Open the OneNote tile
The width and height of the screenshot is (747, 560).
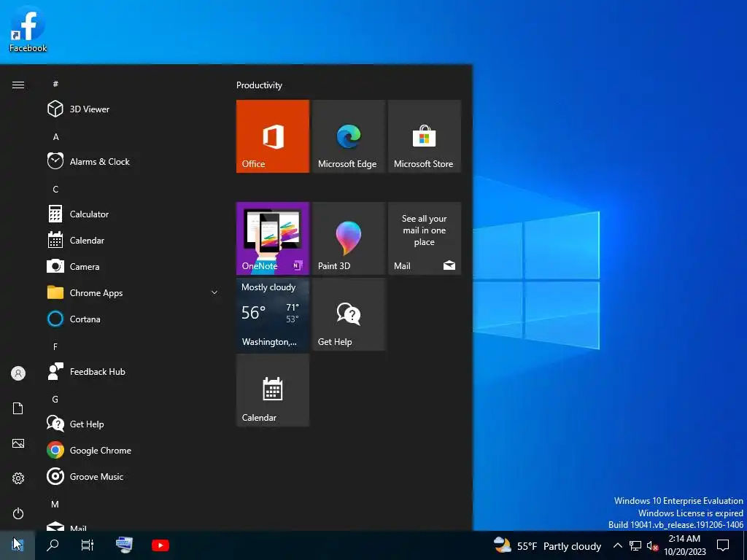(273, 238)
